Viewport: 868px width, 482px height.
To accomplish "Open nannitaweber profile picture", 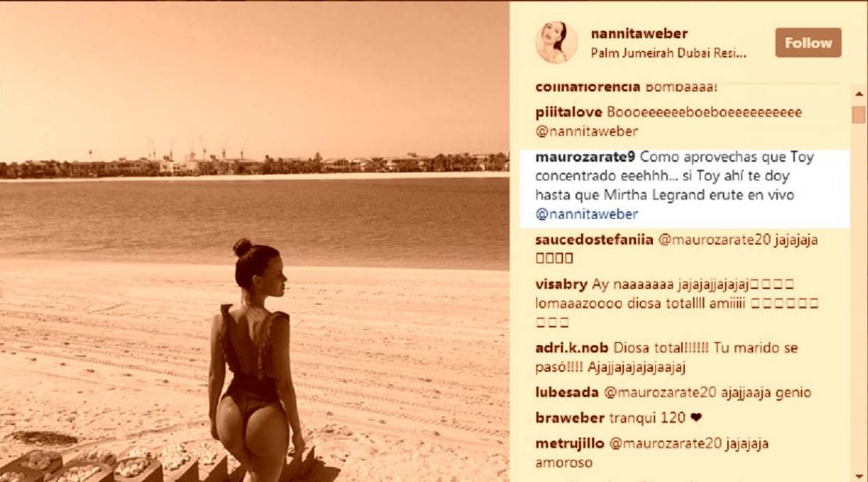I will coord(556,42).
